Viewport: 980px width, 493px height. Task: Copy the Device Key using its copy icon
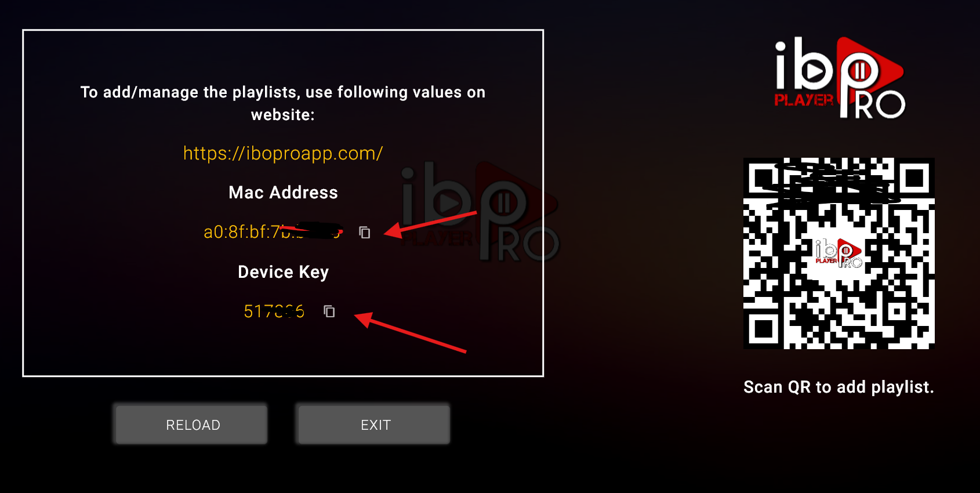[329, 311]
